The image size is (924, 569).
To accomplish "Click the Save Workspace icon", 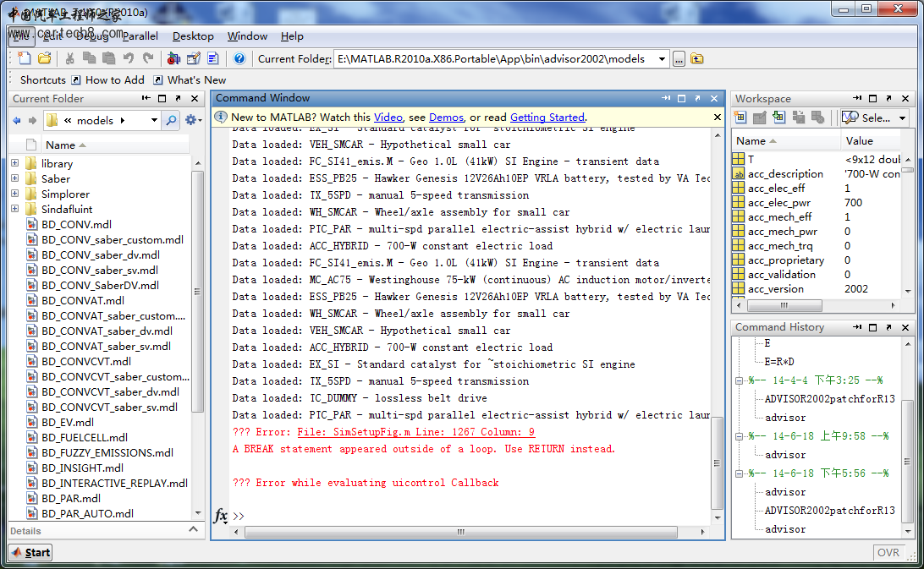I will coord(799,118).
